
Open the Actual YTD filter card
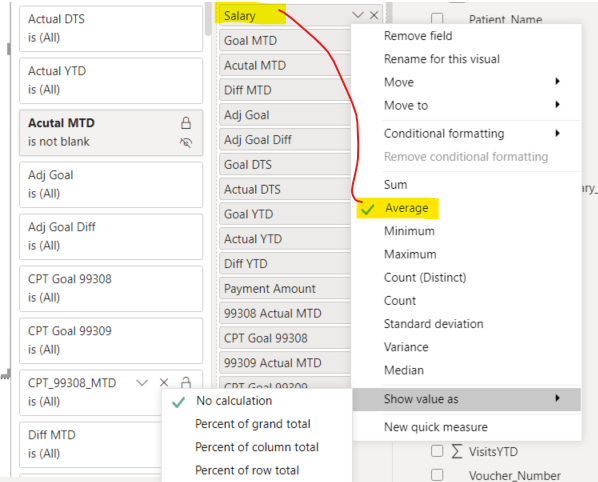111,80
